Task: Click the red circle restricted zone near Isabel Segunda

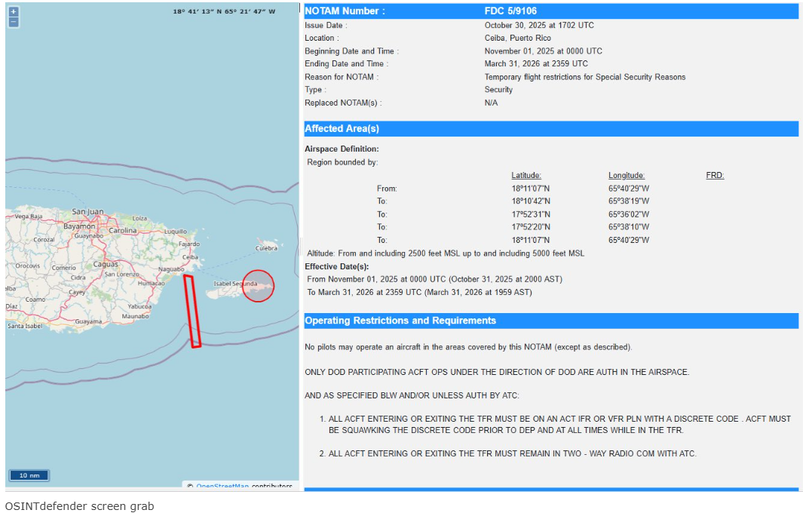Action: tap(258, 286)
